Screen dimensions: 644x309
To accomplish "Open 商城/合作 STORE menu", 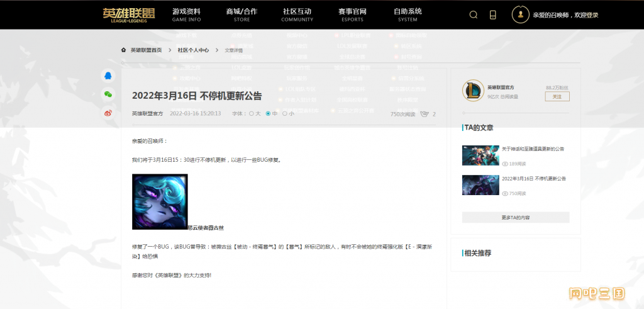I will click(241, 15).
